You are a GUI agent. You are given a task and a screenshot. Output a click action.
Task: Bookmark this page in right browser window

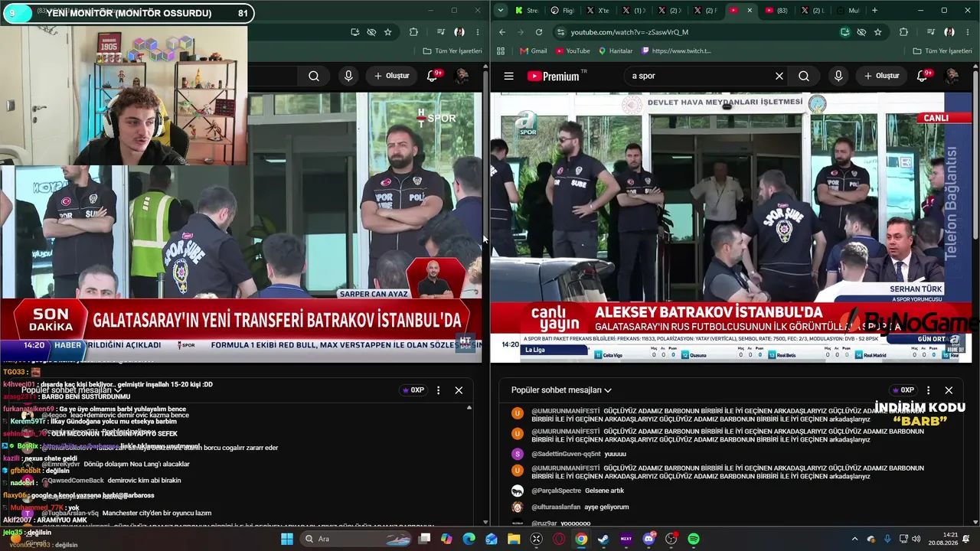pyautogui.click(x=878, y=32)
